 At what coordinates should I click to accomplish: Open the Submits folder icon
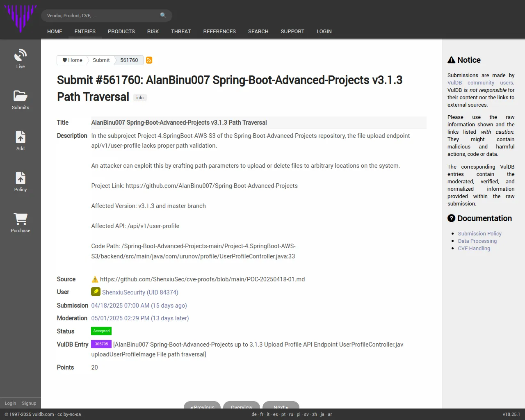[21, 96]
